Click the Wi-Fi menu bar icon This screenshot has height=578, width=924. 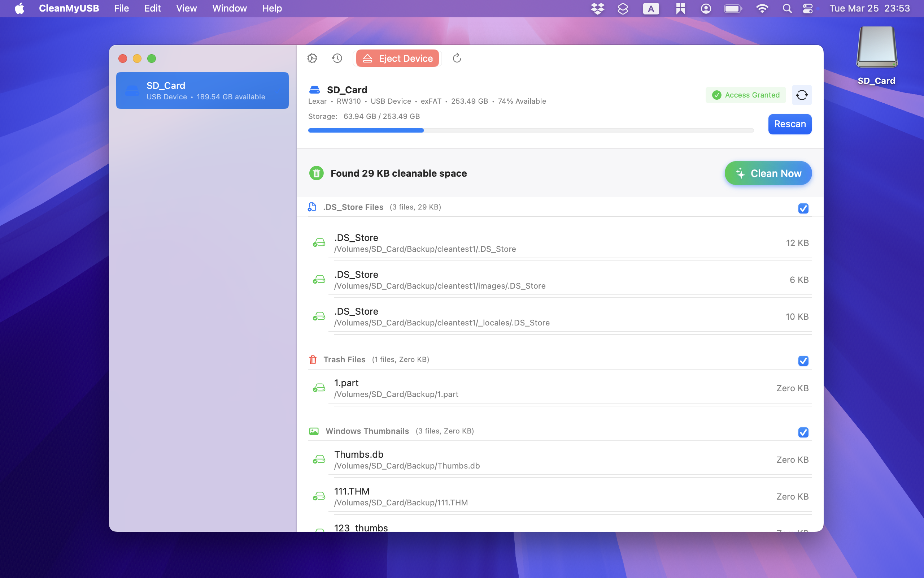coord(762,8)
